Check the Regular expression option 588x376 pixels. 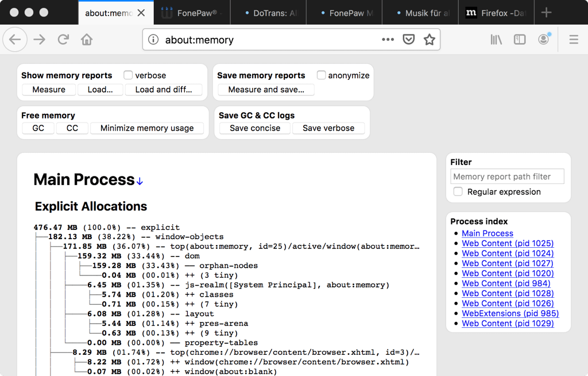click(458, 191)
